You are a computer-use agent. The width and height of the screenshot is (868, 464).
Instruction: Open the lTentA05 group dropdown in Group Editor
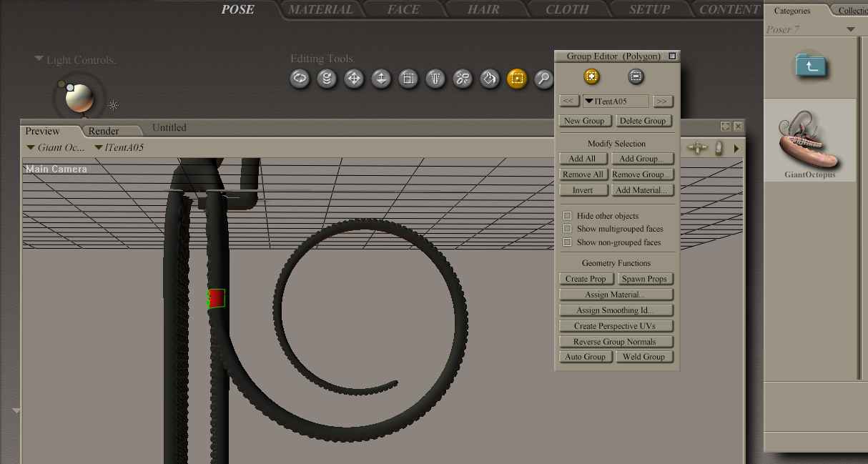coord(616,102)
